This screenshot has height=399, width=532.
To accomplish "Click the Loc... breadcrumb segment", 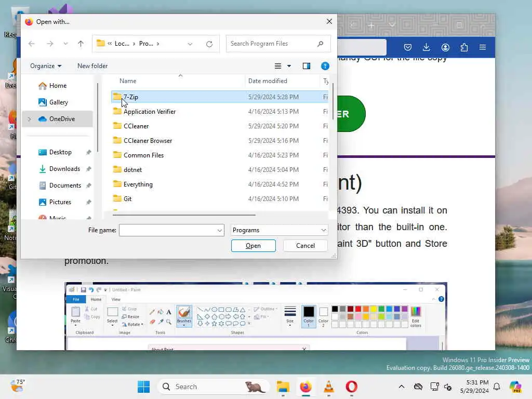I will 122,44.
